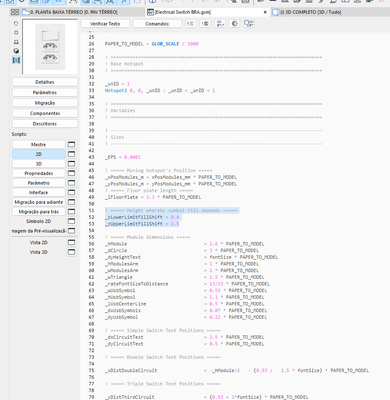
Task: Click _yDistThirdCircuit line
Action: click(206, 397)
